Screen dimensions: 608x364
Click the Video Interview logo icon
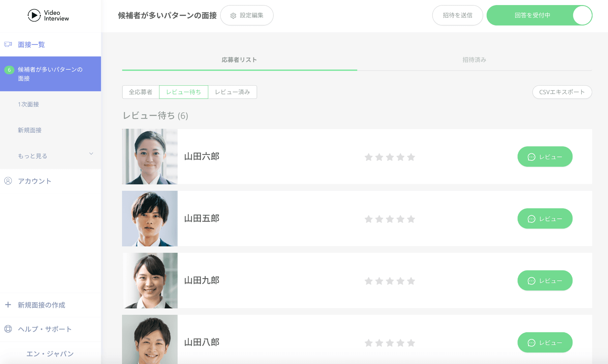coord(34,16)
